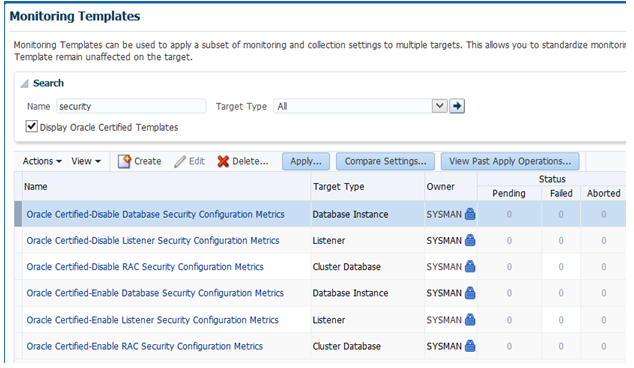The image size is (634, 368).
Task: Click the Apply... button
Action: (x=306, y=161)
